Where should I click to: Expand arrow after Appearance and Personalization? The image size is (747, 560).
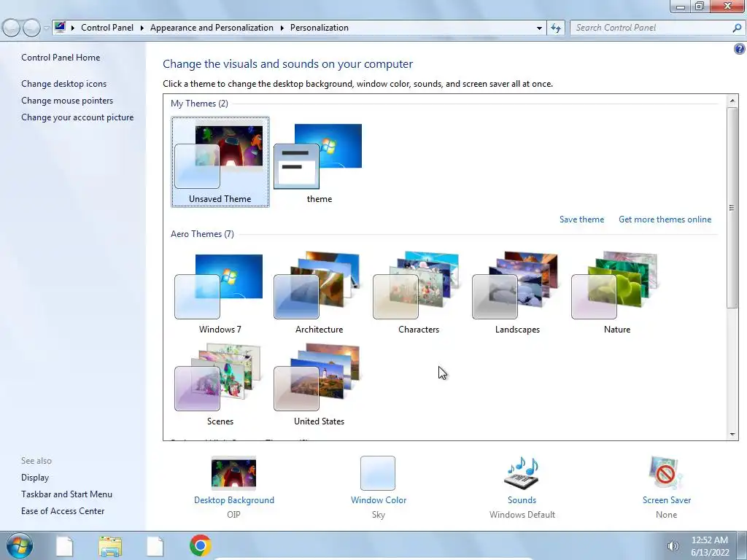point(282,28)
